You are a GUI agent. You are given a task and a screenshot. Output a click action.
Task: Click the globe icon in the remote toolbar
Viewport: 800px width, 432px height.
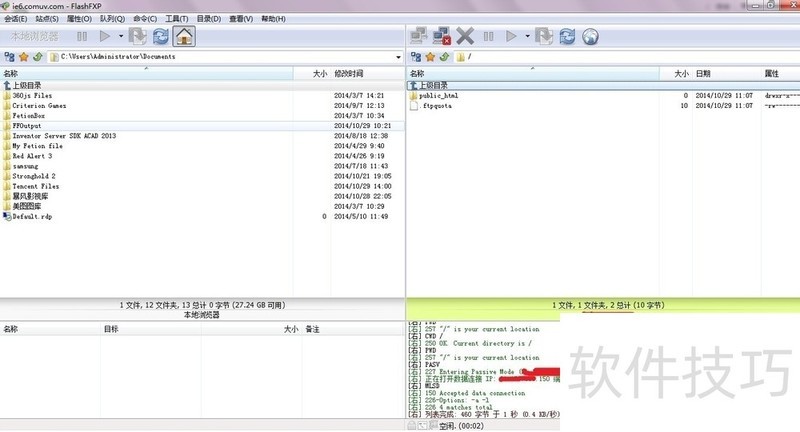pyautogui.click(x=590, y=36)
